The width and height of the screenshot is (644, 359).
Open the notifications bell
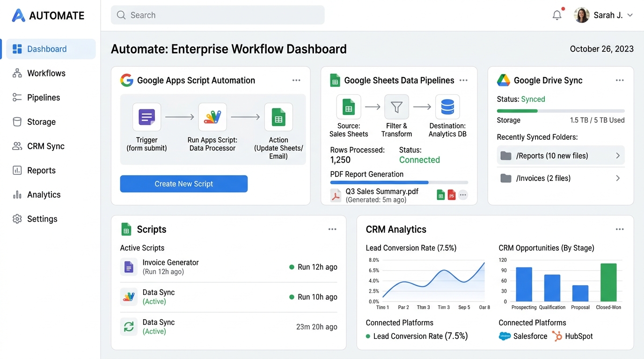(x=557, y=15)
